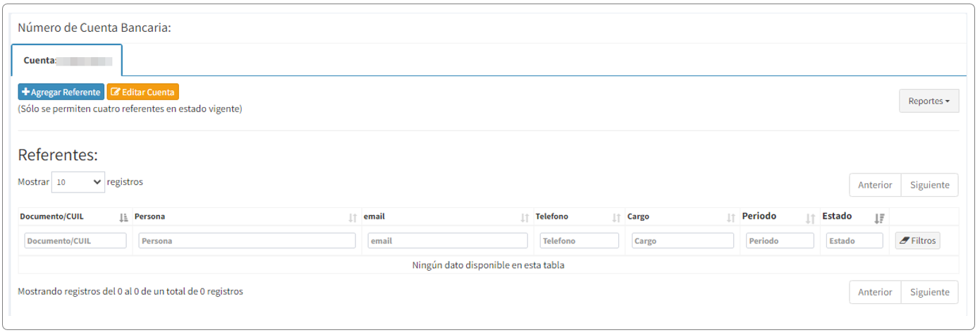Focus the Documento/CUIL filter field

click(x=75, y=241)
